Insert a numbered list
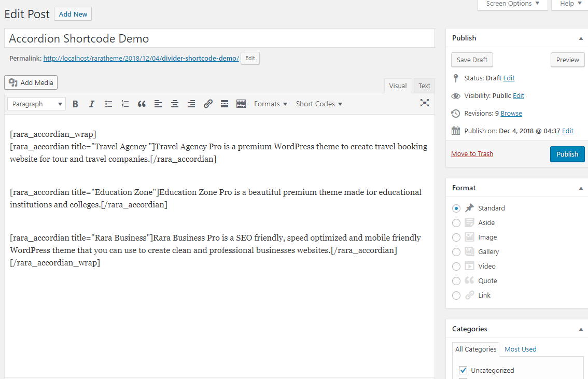Screen dimensions: 588x379 tap(125, 104)
